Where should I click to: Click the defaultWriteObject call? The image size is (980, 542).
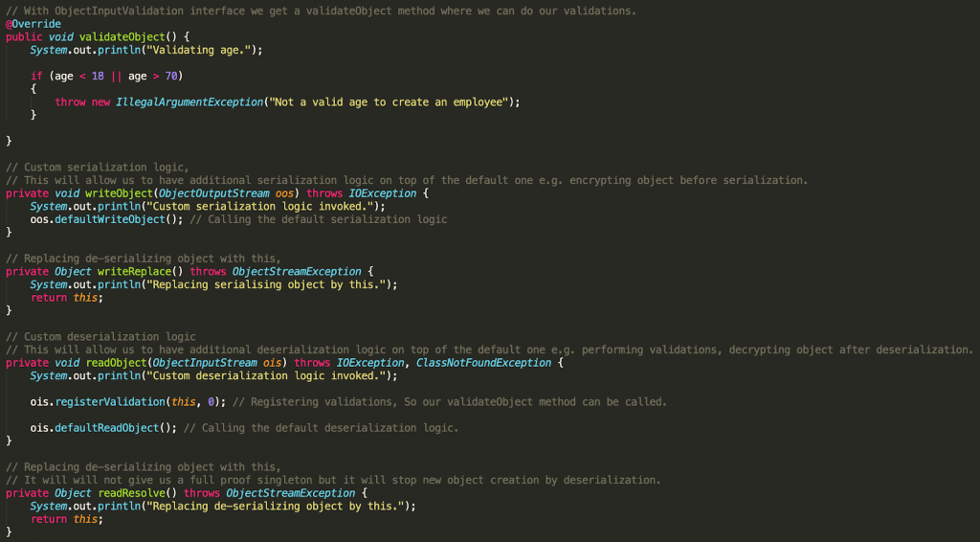click(109, 219)
